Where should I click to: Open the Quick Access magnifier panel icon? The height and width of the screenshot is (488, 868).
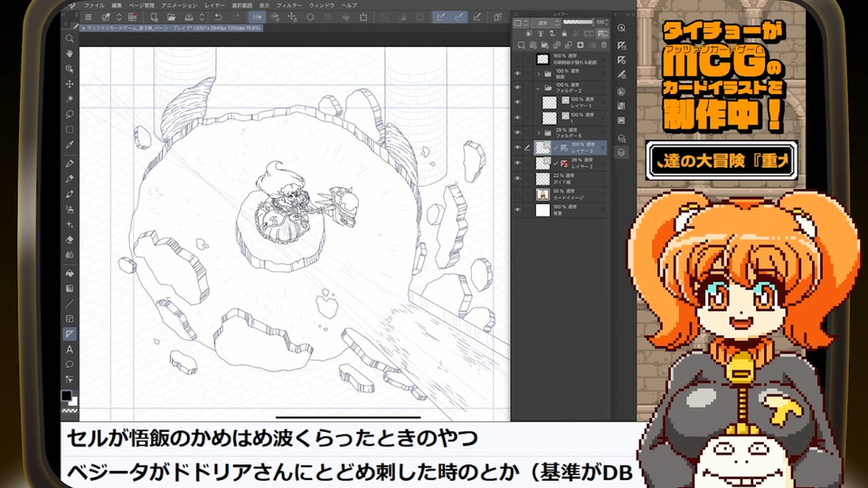[x=622, y=28]
